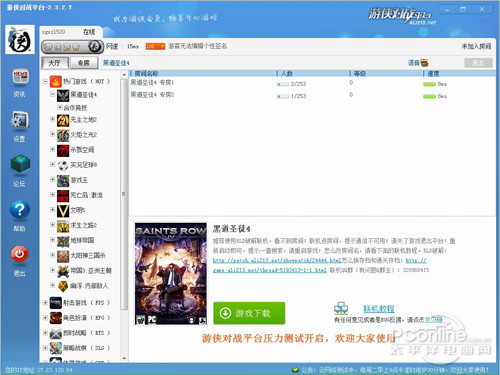Click the feedback link after 请点击
Image resolution: width=500 pixels, height=375 pixels.
pyautogui.click(x=433, y=320)
